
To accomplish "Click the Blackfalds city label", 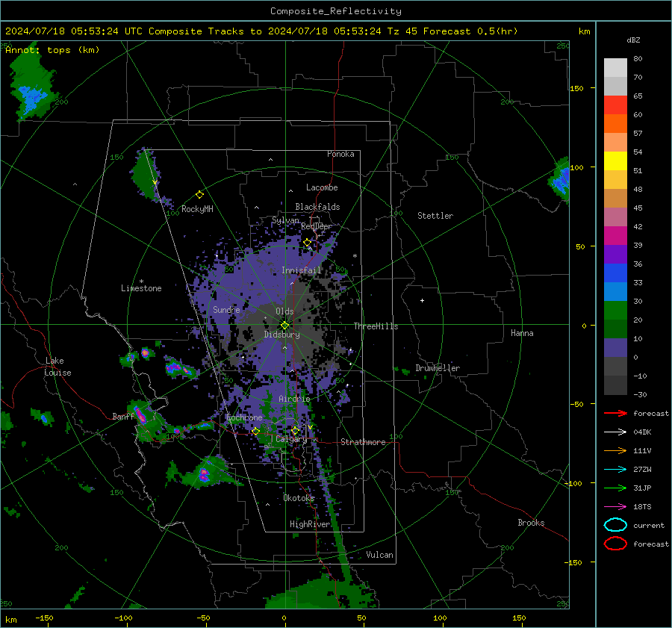I will (317, 207).
